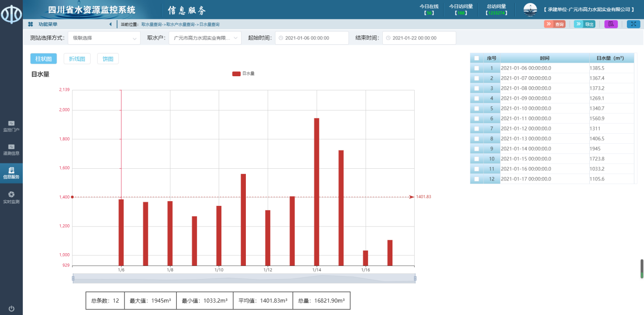
Task: Toggle fullscreen with the blue expand icon
Action: pyautogui.click(x=633, y=24)
